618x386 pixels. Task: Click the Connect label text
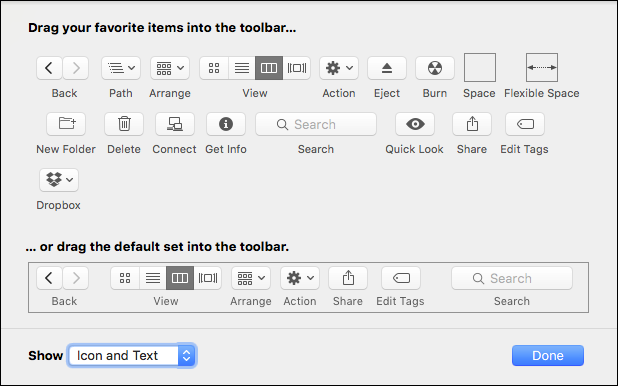tap(174, 149)
